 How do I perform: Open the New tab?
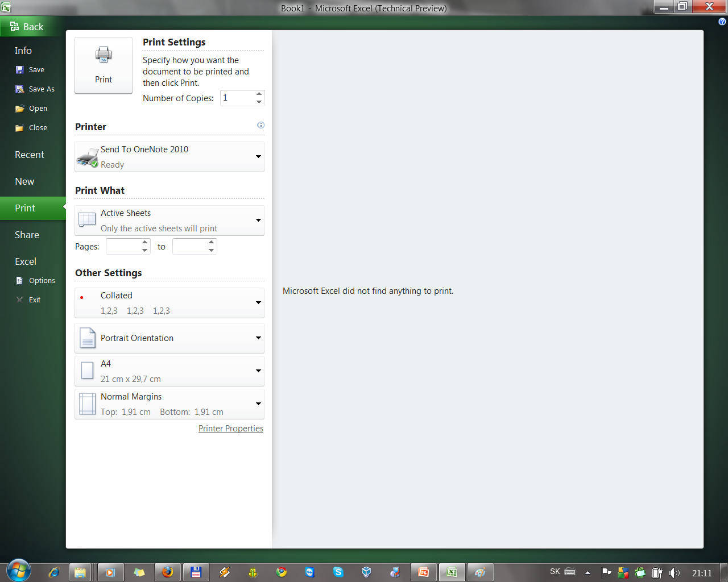point(24,181)
